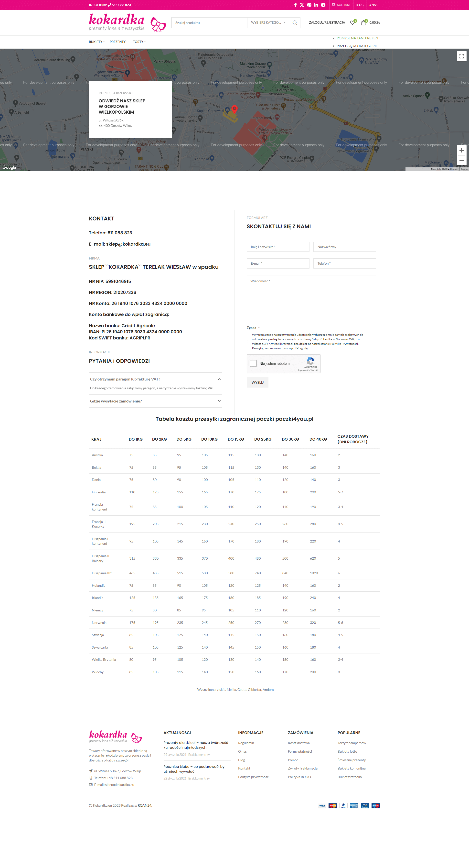Image resolution: width=469 pixels, height=868 pixels.
Task: Check the consent/Zgoda checkbox in form
Action: (x=249, y=340)
